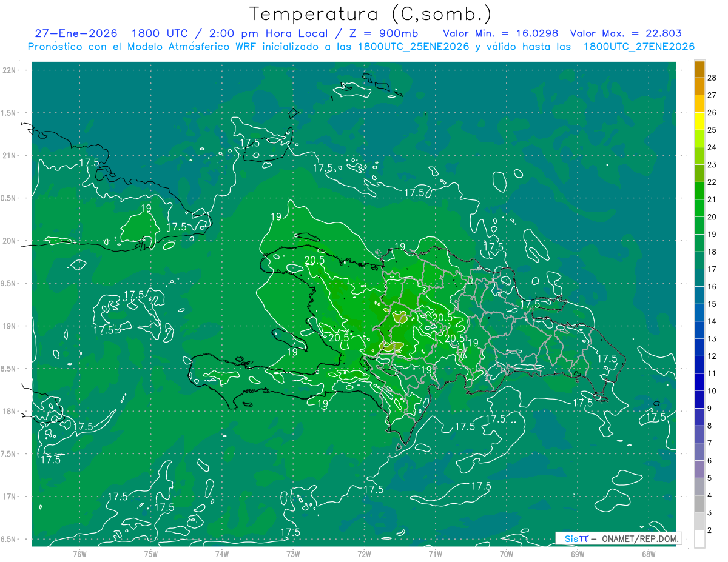Click the '19N' latitude axis label
This screenshot has height=562, width=728.
[8, 326]
